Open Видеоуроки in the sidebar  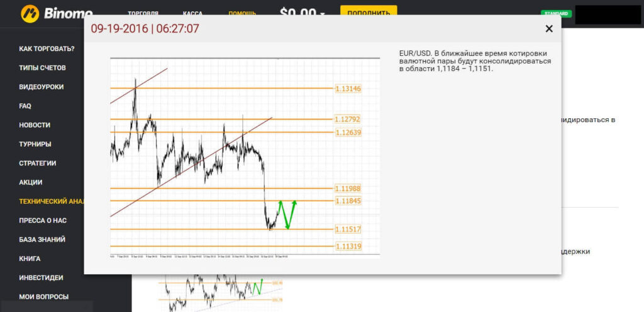41,87
